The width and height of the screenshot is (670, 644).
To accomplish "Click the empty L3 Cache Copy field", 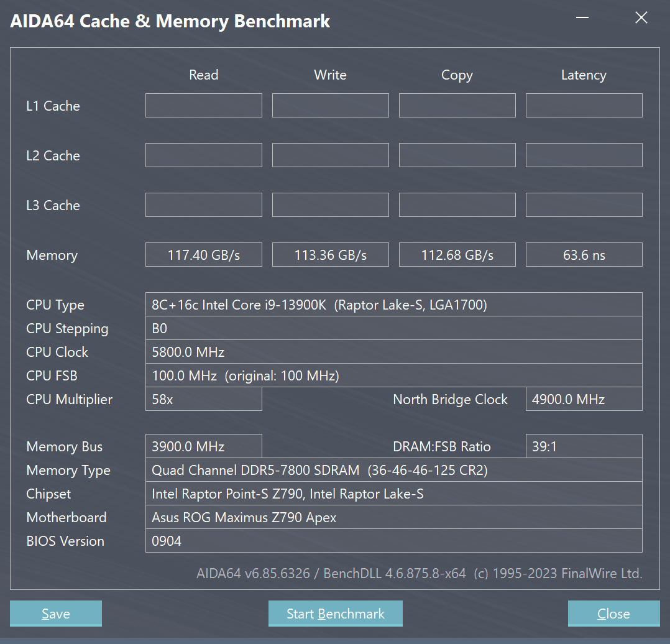I will [x=457, y=205].
